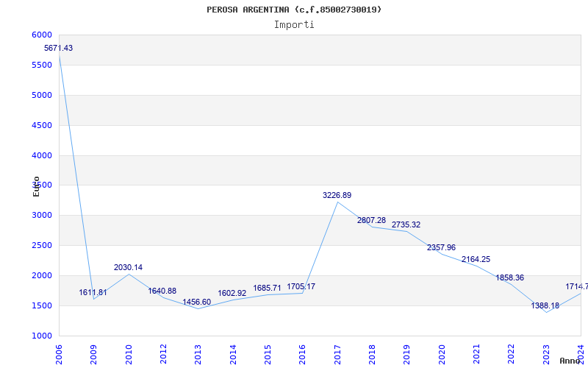Click the 1000 y-axis tick label
Image resolution: width=588 pixels, height=368 pixels.
coord(42,336)
